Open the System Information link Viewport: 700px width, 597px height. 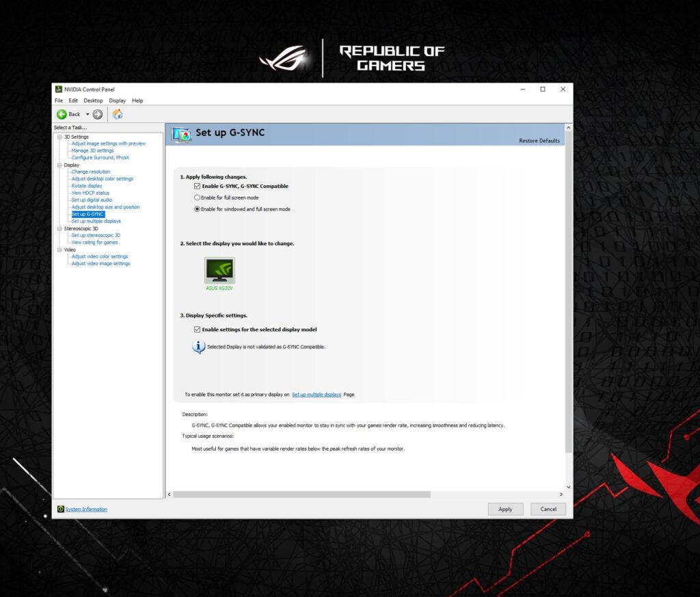click(x=86, y=509)
